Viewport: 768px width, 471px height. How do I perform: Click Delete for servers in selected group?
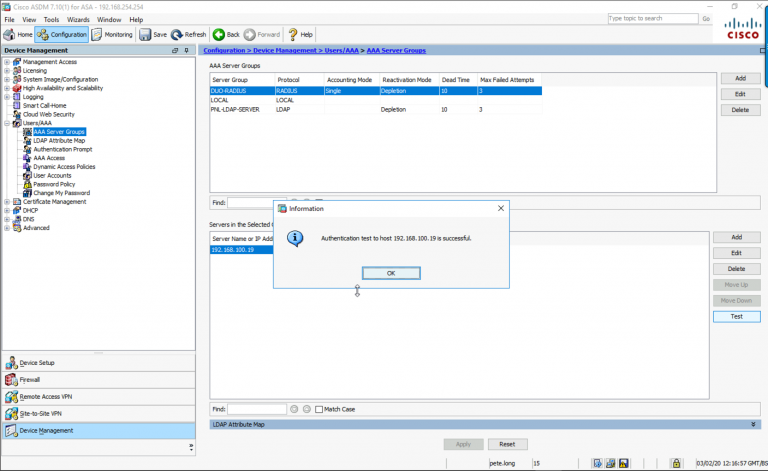[737, 269]
